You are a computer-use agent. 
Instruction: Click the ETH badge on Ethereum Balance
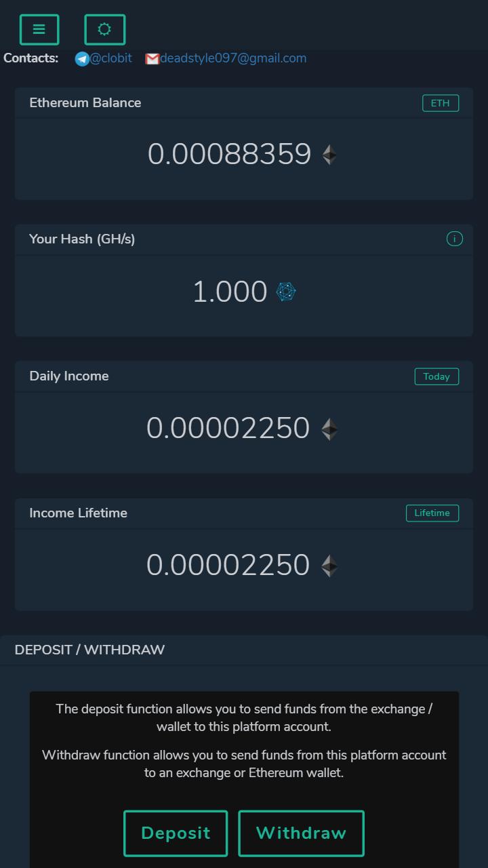coord(441,103)
